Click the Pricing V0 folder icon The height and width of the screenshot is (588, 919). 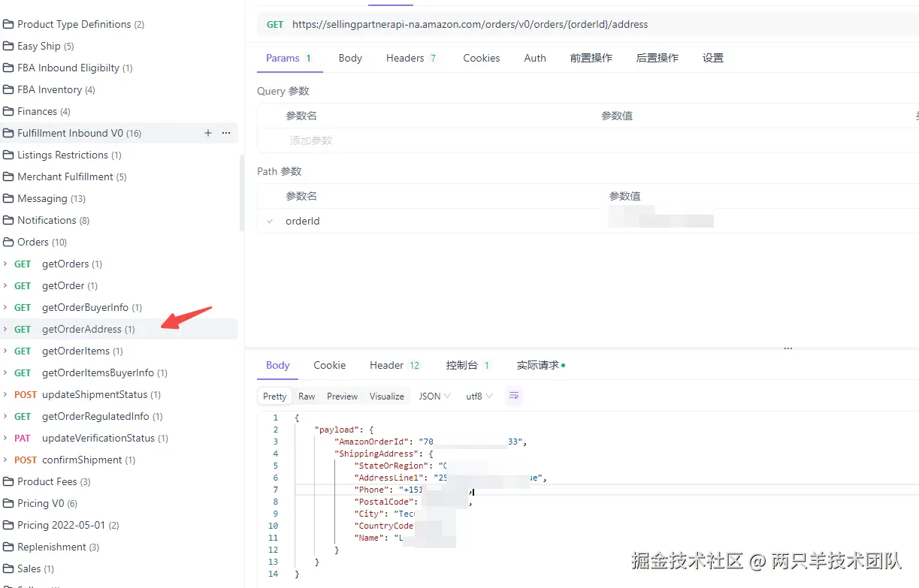pos(8,503)
